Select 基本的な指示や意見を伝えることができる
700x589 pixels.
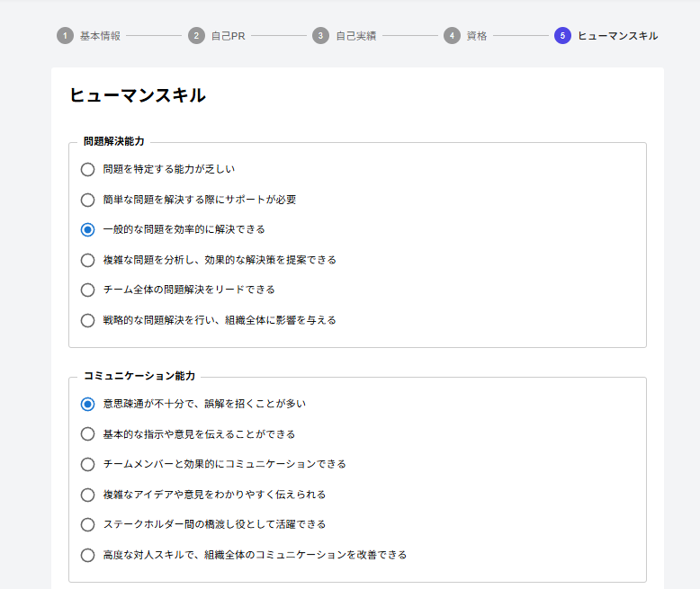coord(87,434)
